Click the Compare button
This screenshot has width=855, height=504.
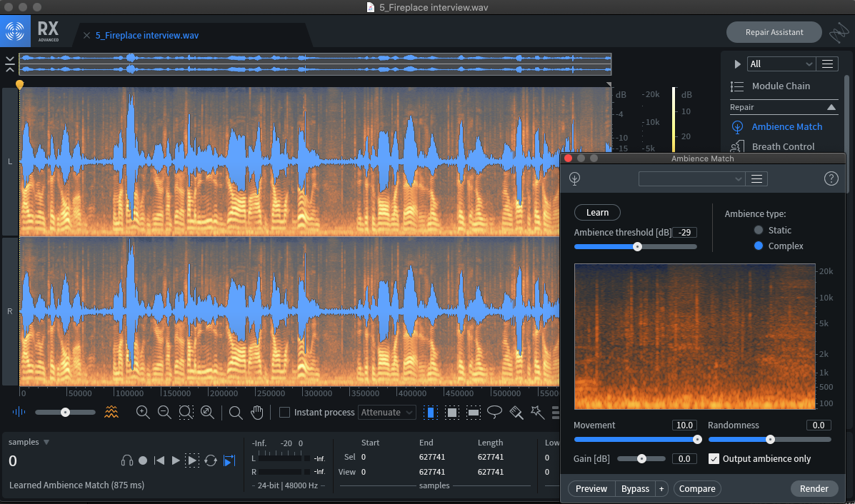(x=697, y=489)
